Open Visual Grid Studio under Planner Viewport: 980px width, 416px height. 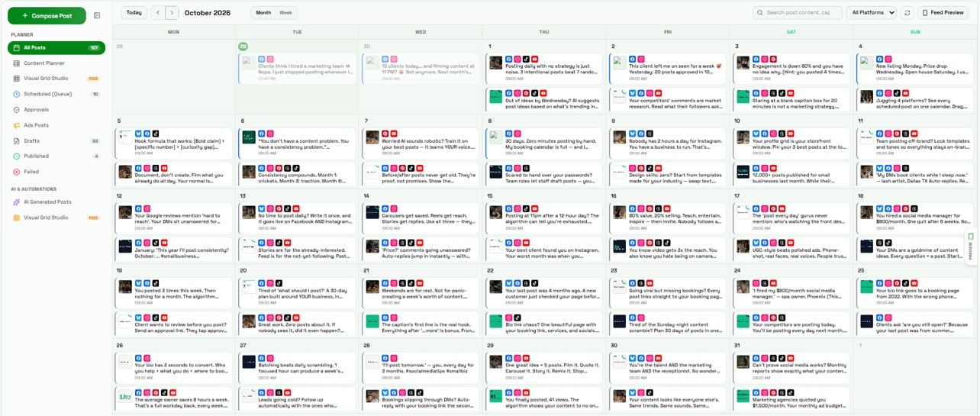(x=56, y=79)
